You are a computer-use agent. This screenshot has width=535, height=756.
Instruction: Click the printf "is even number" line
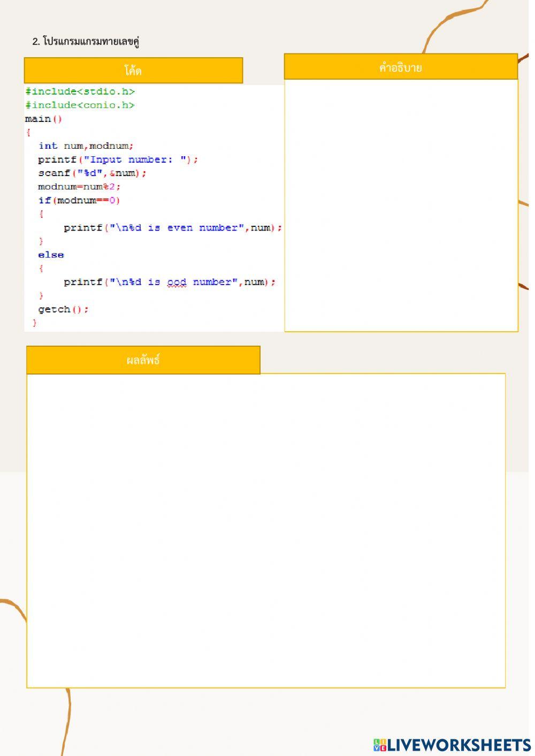click(172, 228)
